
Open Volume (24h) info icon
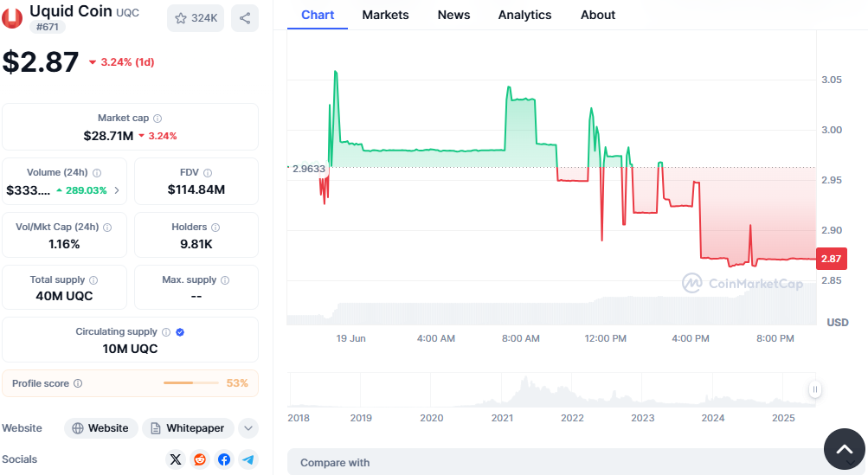point(97,173)
